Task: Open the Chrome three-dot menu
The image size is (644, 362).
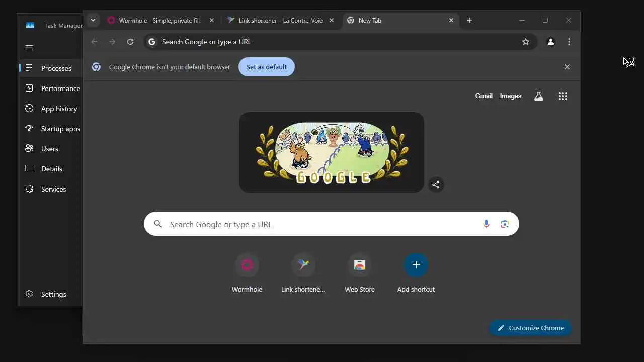Action: [569, 42]
